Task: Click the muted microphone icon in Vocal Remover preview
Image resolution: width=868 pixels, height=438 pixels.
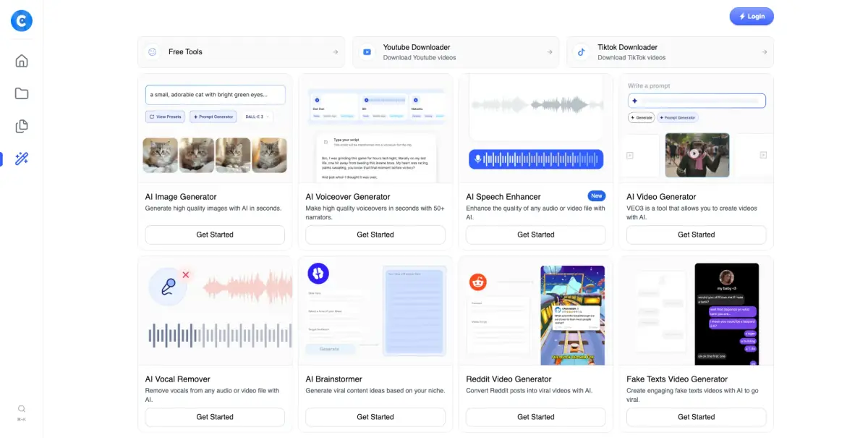Action: pyautogui.click(x=168, y=286)
